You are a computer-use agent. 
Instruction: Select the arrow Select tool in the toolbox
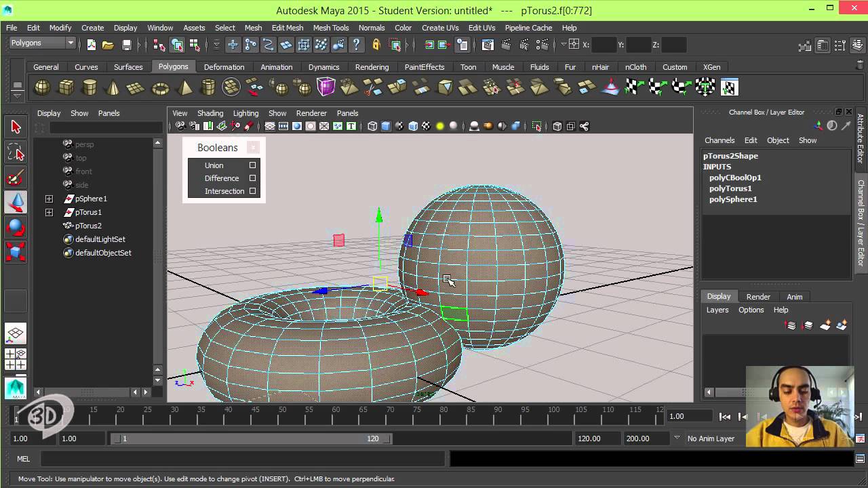(x=16, y=127)
